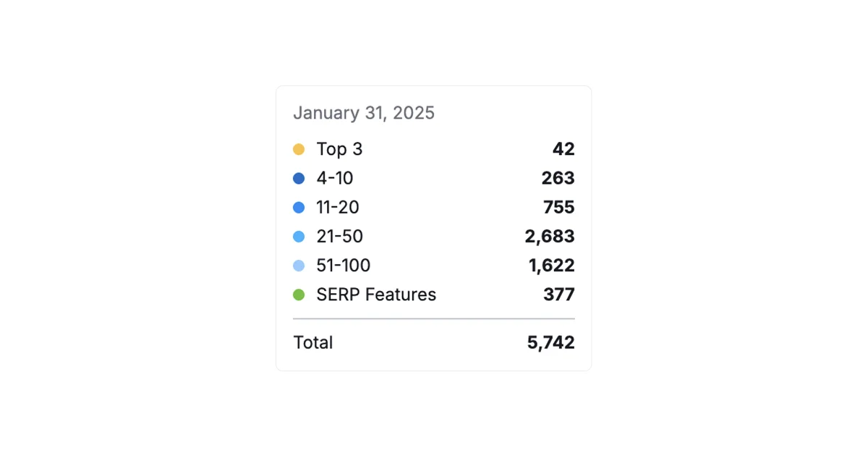Click the 51-100 position label
868x456 pixels.
click(x=344, y=266)
